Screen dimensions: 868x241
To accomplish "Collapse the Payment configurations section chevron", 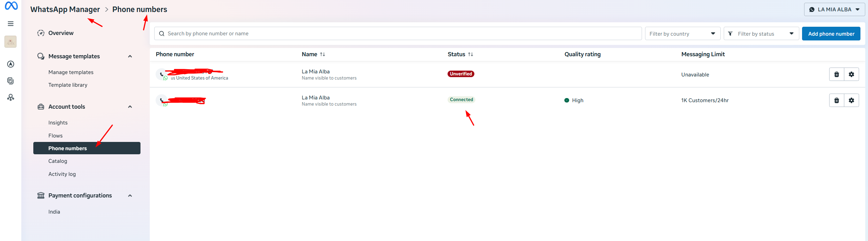I will click(x=130, y=196).
